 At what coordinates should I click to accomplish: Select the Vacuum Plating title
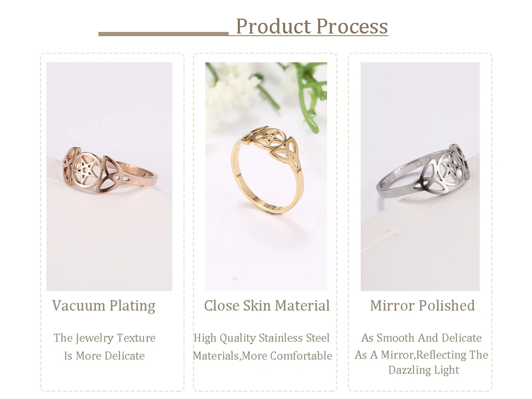pos(104,306)
